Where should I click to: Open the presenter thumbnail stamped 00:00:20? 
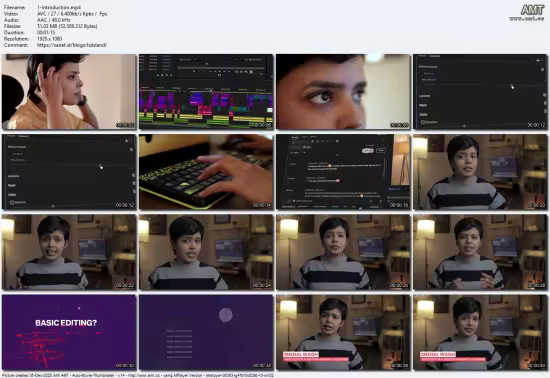480,172
